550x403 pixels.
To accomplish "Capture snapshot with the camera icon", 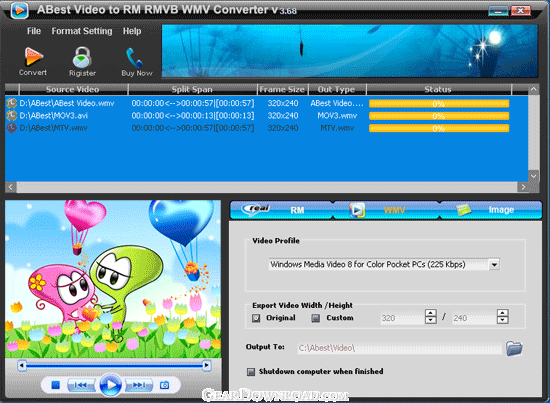I will pyautogui.click(x=165, y=385).
